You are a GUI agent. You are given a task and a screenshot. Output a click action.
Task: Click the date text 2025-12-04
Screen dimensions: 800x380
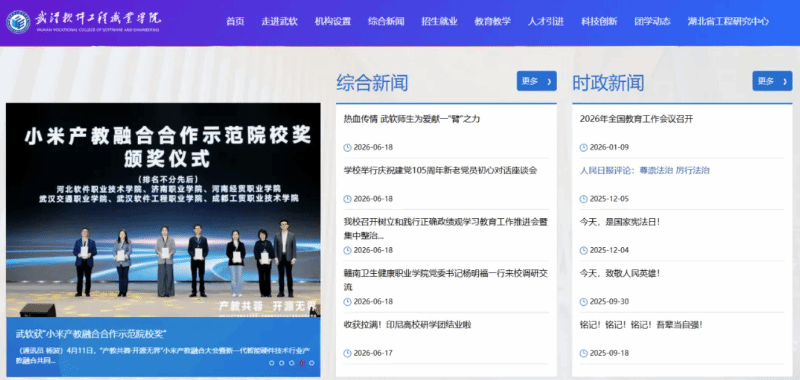609,250
